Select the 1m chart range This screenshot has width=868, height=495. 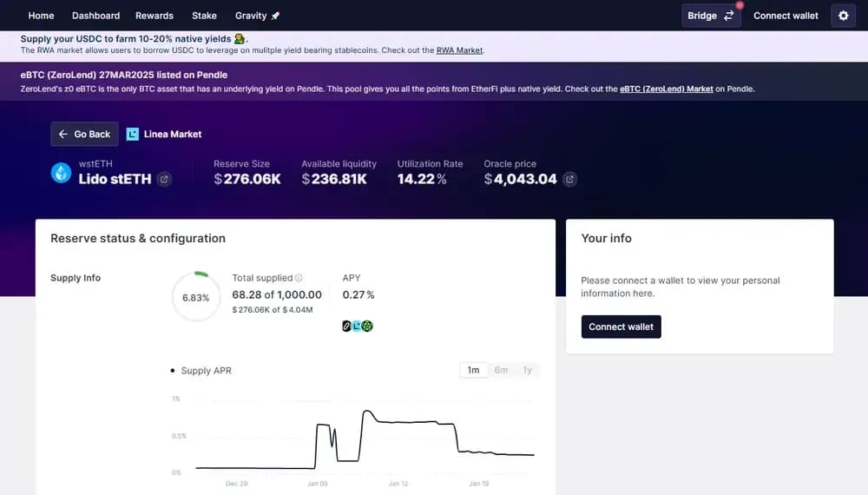pos(473,370)
